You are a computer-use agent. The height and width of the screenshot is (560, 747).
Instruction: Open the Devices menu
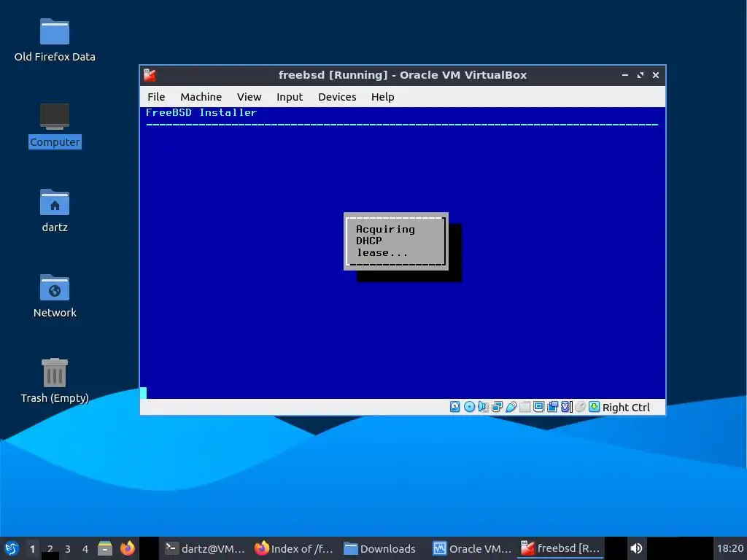click(x=337, y=97)
